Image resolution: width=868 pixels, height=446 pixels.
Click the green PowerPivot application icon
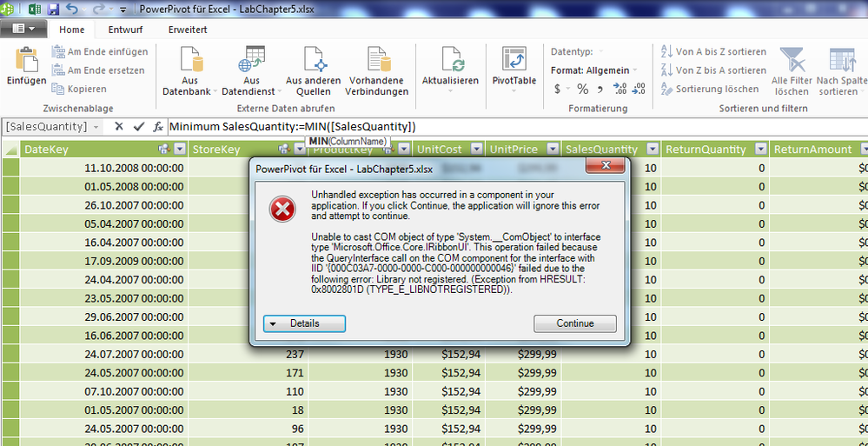7,9
